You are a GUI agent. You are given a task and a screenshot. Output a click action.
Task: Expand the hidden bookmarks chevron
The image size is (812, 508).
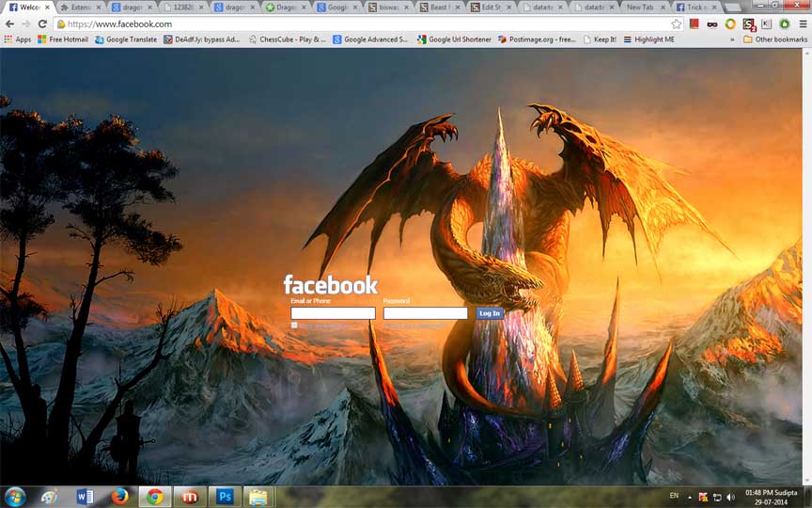[x=732, y=40]
